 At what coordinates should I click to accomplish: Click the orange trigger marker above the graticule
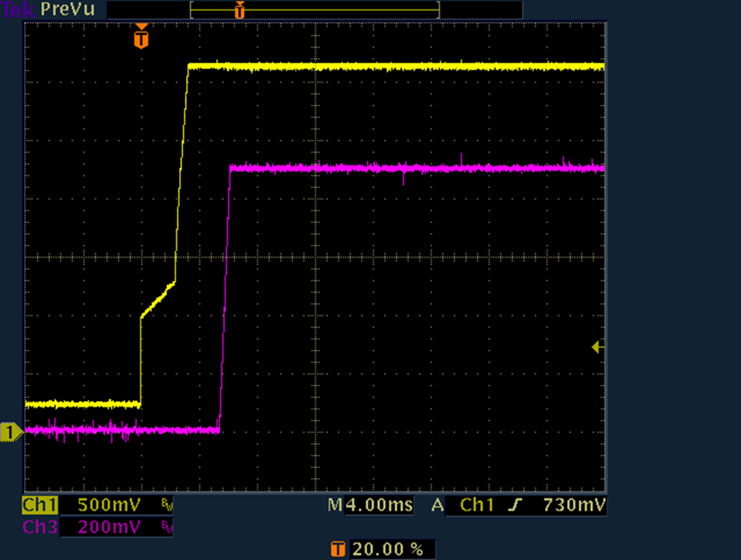(x=141, y=37)
